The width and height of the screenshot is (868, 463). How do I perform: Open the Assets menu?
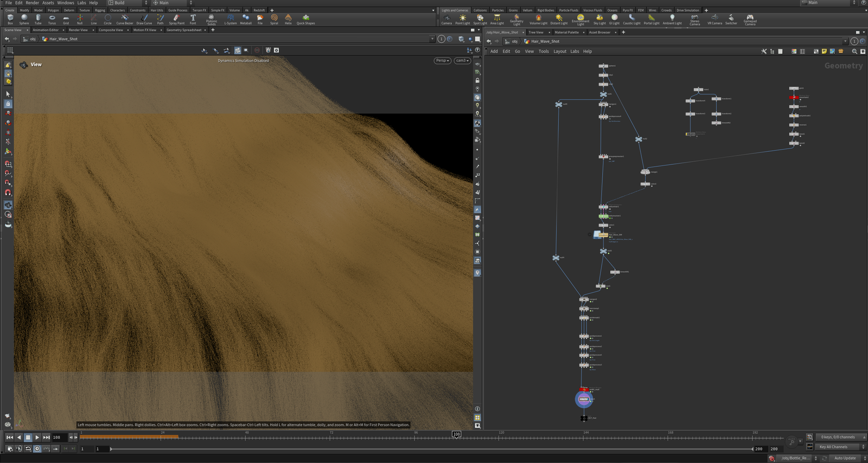48,3
